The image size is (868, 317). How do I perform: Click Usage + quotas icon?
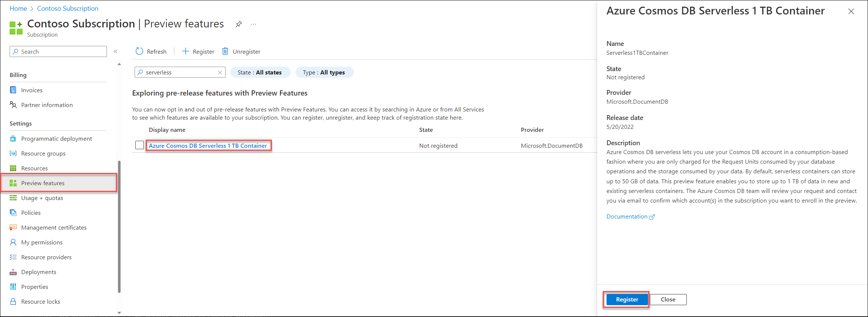point(13,198)
